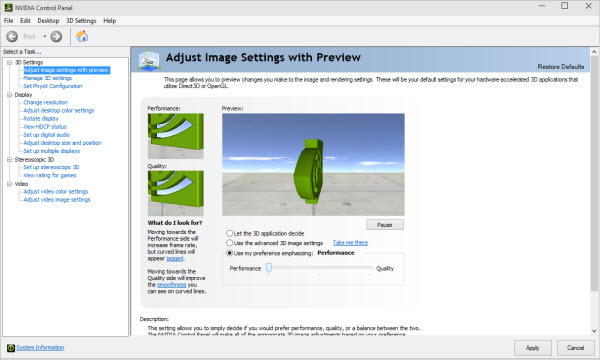The height and width of the screenshot is (360, 600).
Task: Click the System Information icon
Action: point(11,348)
